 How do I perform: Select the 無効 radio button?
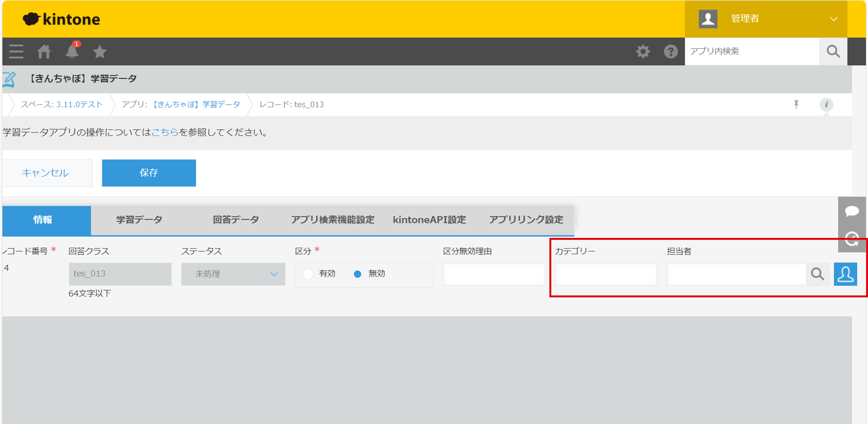(x=358, y=274)
